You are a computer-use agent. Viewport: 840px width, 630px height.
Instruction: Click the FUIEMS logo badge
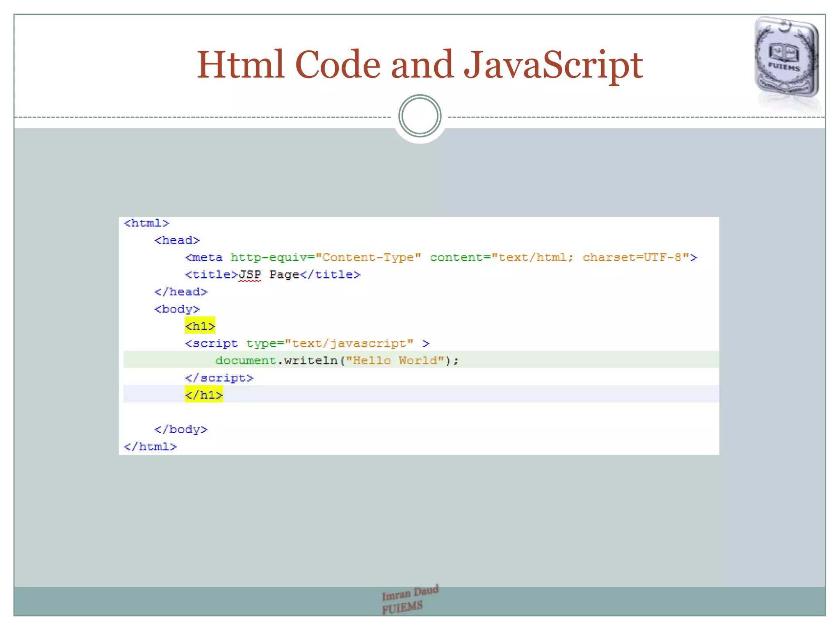pos(787,57)
